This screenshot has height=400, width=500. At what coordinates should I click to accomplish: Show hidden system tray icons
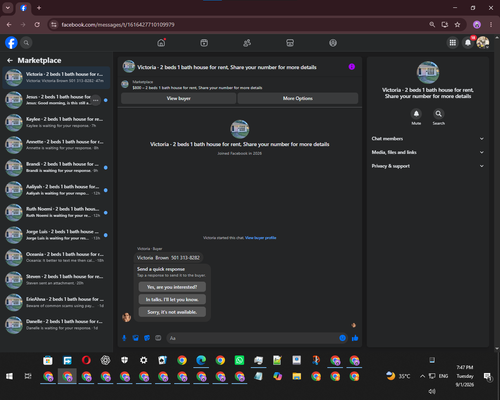coord(422,376)
